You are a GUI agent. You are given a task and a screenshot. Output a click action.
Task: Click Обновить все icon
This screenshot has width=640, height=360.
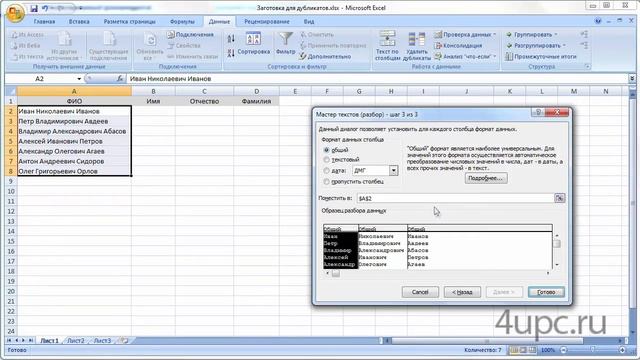pos(150,46)
